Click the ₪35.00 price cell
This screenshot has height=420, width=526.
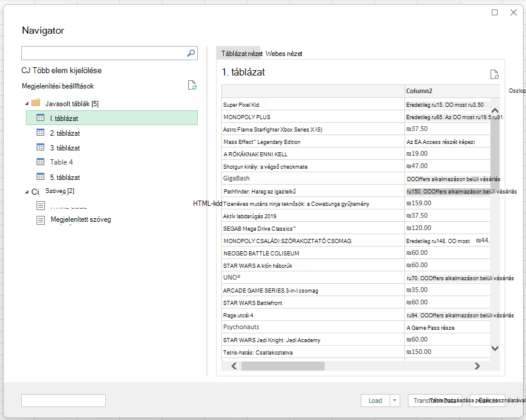[447, 290]
